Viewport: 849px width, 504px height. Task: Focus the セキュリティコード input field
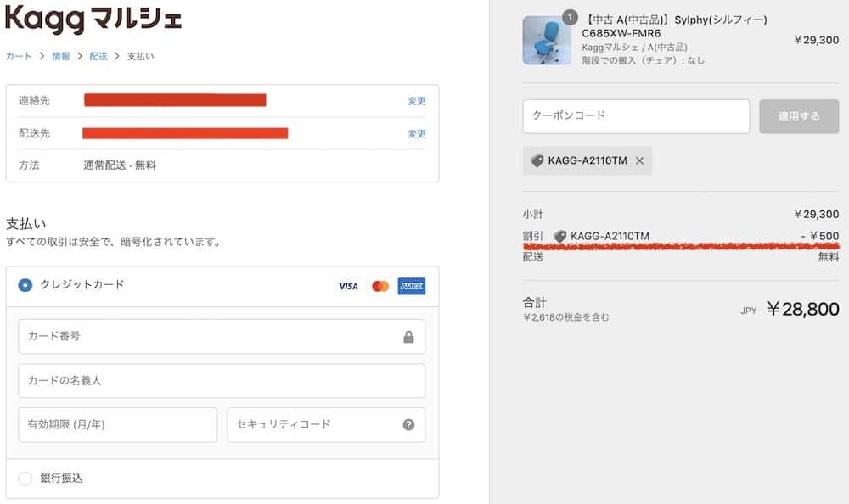coord(327,425)
